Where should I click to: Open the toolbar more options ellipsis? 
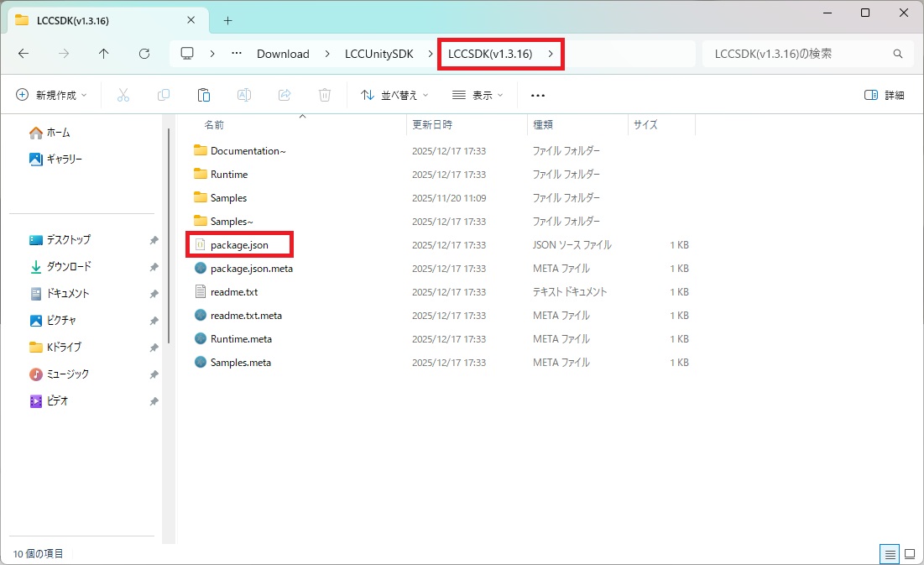pos(537,95)
